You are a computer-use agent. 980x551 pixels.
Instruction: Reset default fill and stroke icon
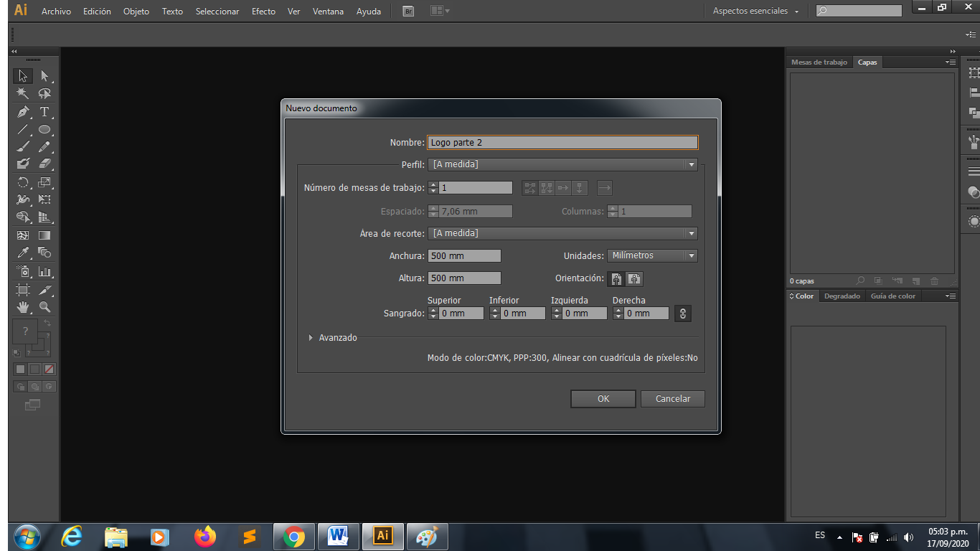coord(17,352)
